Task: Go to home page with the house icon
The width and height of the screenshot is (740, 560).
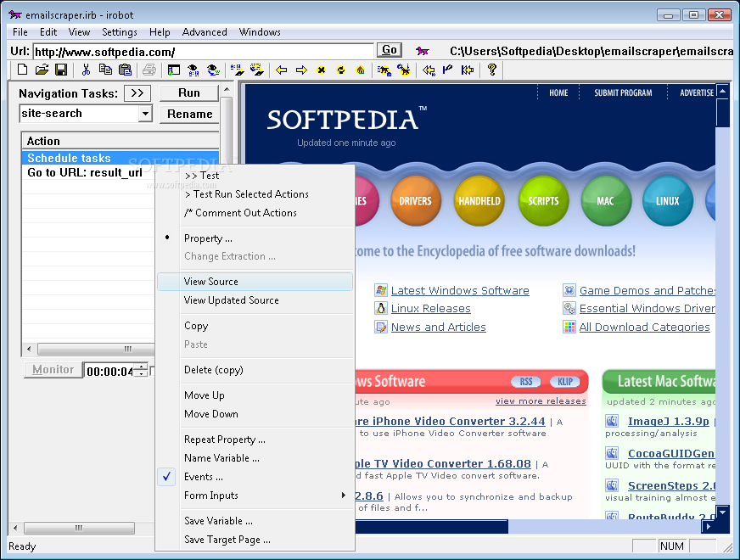Action: (360, 70)
